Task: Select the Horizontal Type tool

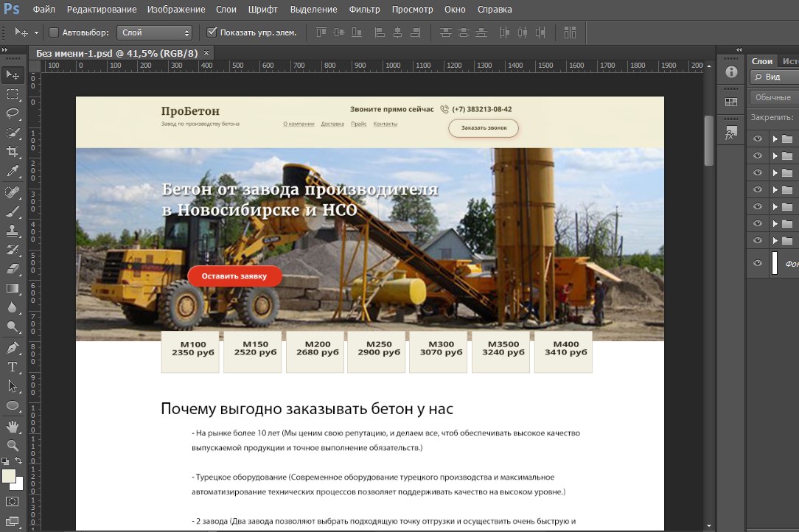Action: [x=13, y=366]
